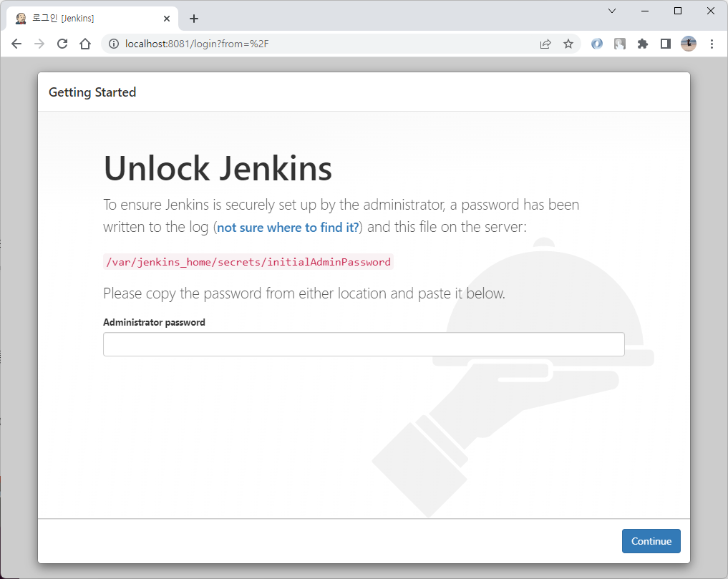
Task: Click the Unlock Jenkins heading
Action: click(218, 168)
